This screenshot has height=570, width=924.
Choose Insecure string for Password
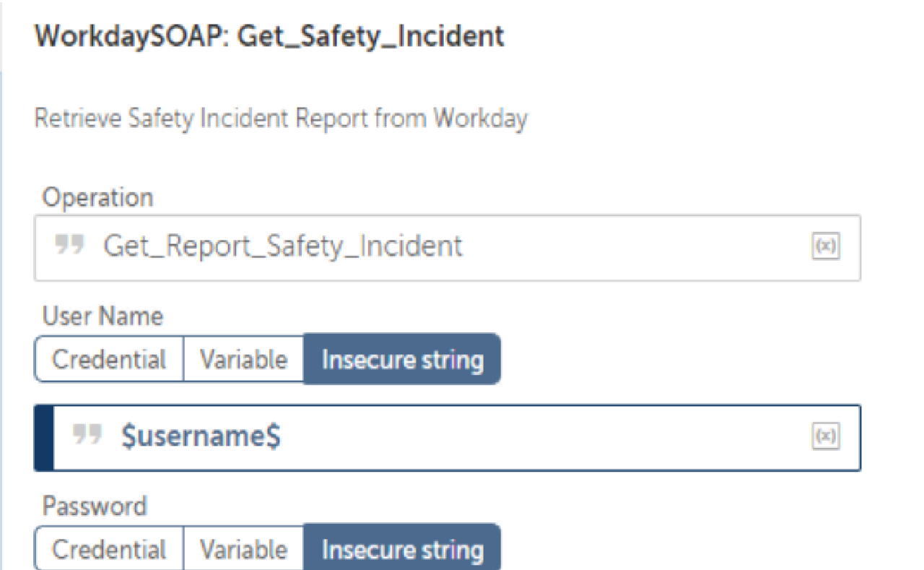tap(402, 550)
